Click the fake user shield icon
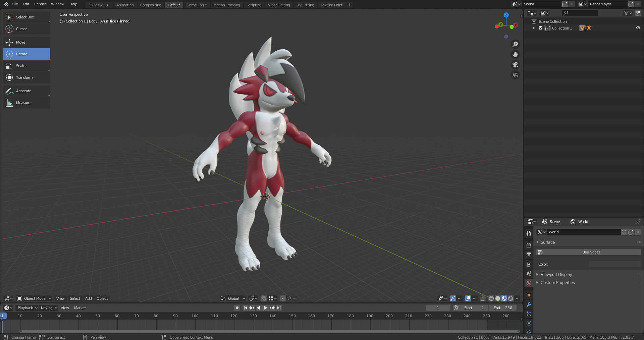Viewport: 644px width, 340px height. pyautogui.click(x=624, y=232)
